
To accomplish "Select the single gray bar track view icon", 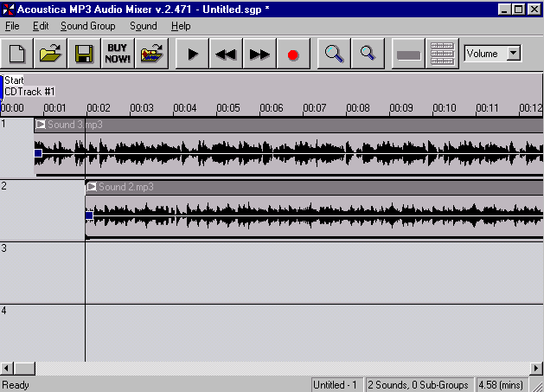I will click(x=408, y=54).
